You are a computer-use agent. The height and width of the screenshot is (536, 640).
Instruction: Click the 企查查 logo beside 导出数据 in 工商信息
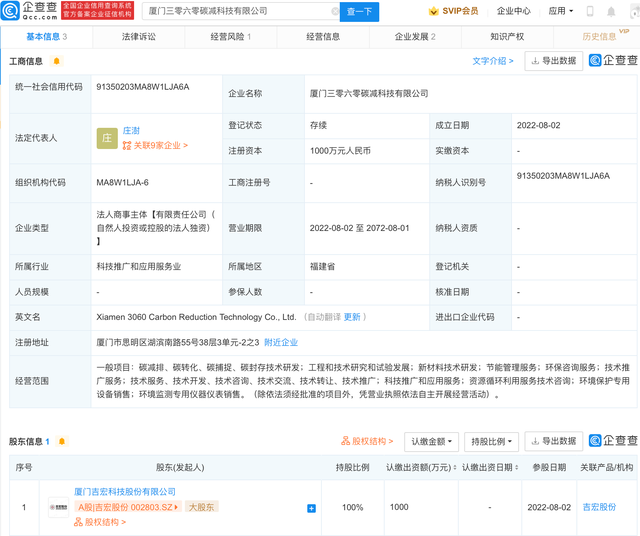pos(613,60)
